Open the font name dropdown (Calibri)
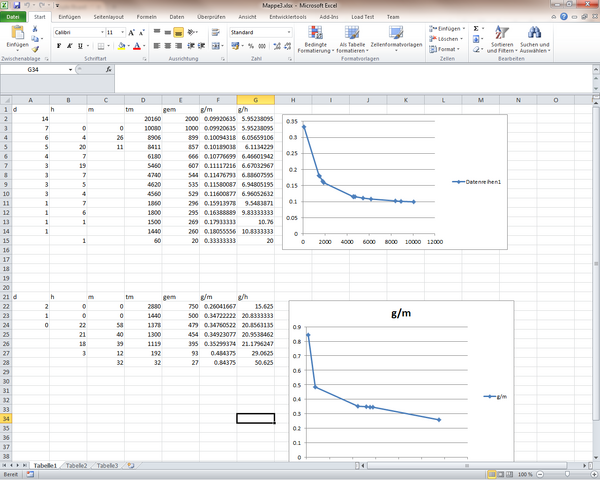 tap(102, 33)
